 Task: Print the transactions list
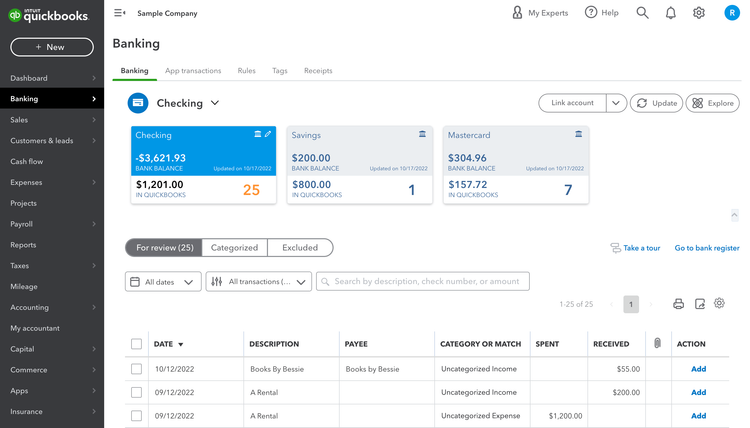[678, 304]
